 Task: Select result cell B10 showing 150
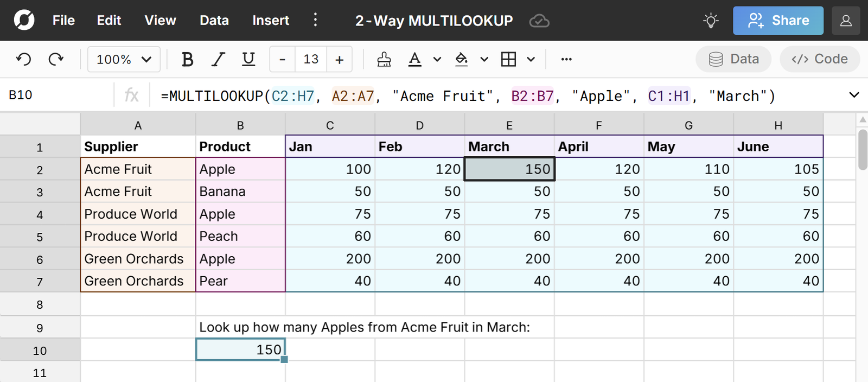[240, 349]
